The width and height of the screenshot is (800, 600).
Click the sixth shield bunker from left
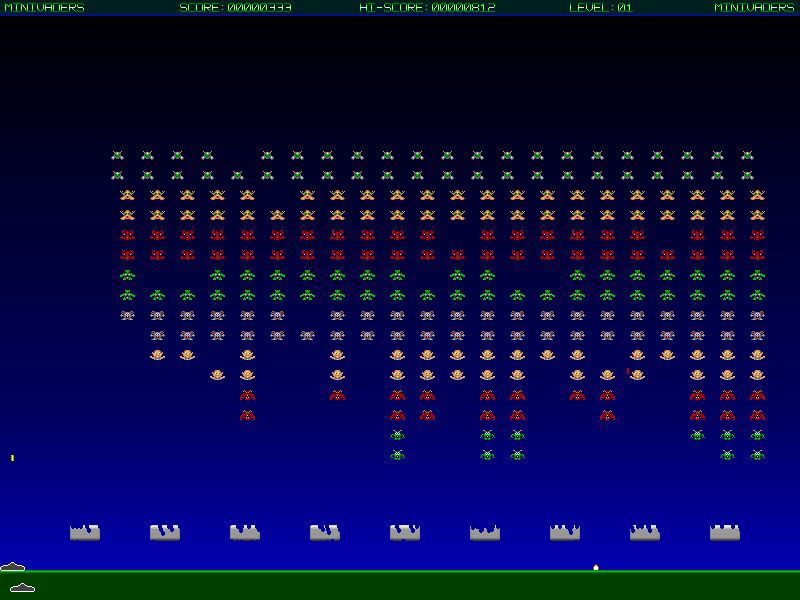pos(485,532)
